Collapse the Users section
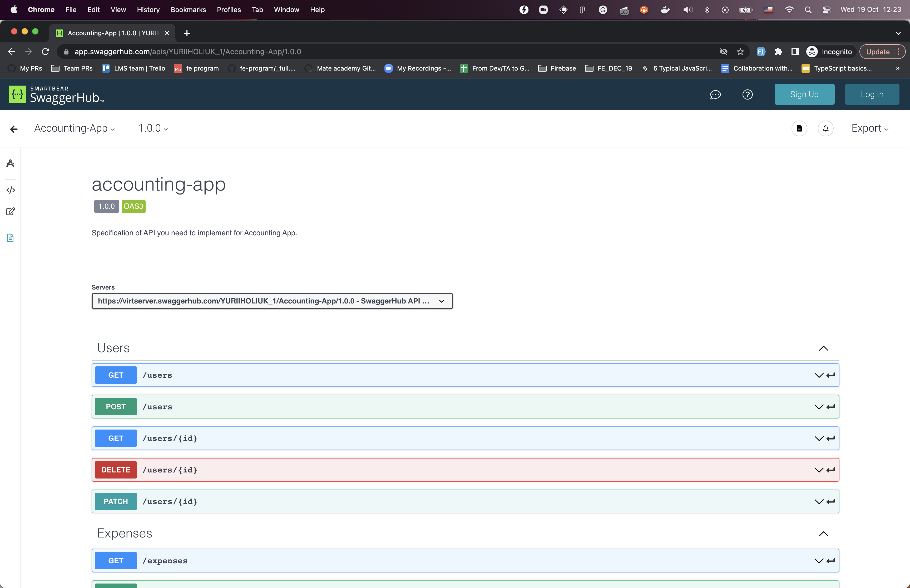The width and height of the screenshot is (910, 588). pos(823,348)
